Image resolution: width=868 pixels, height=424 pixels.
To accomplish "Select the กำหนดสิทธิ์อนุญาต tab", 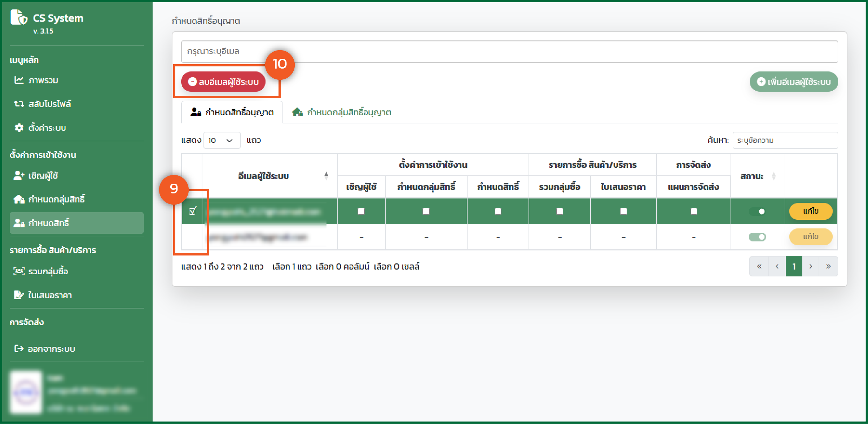I will click(232, 113).
